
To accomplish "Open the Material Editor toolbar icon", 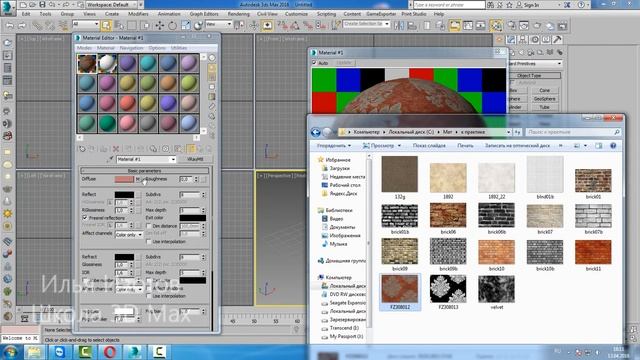I will point(496,25).
